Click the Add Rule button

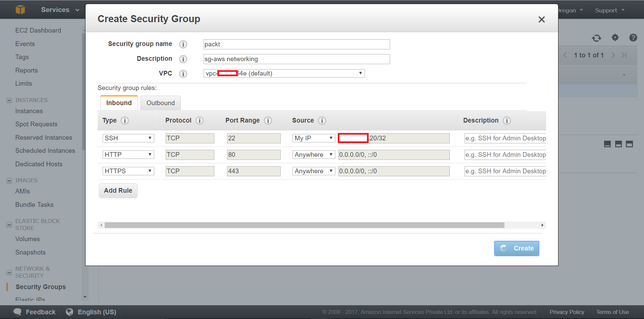tap(118, 190)
